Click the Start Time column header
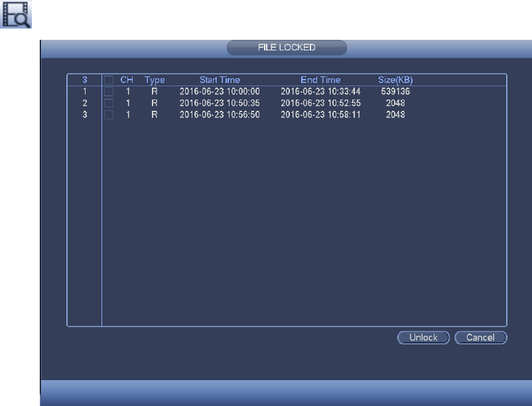This screenshot has height=406, width=532. [x=220, y=80]
